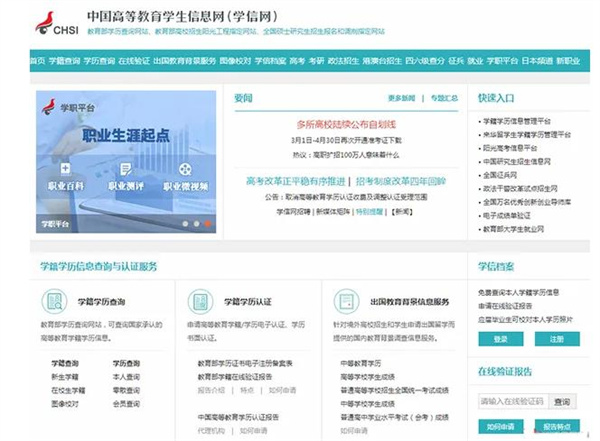The width and height of the screenshot is (600, 441).
Task: Click the 登录 button in 学信档案
Action: pyautogui.click(x=501, y=339)
